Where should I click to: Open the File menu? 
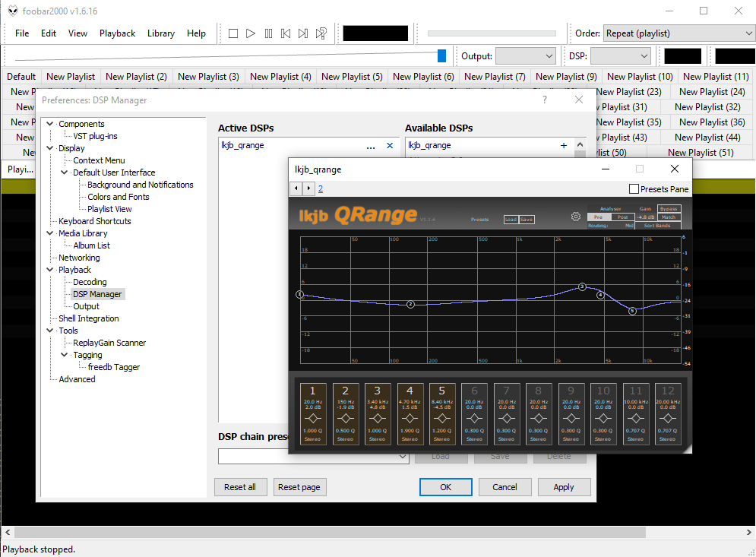(22, 33)
